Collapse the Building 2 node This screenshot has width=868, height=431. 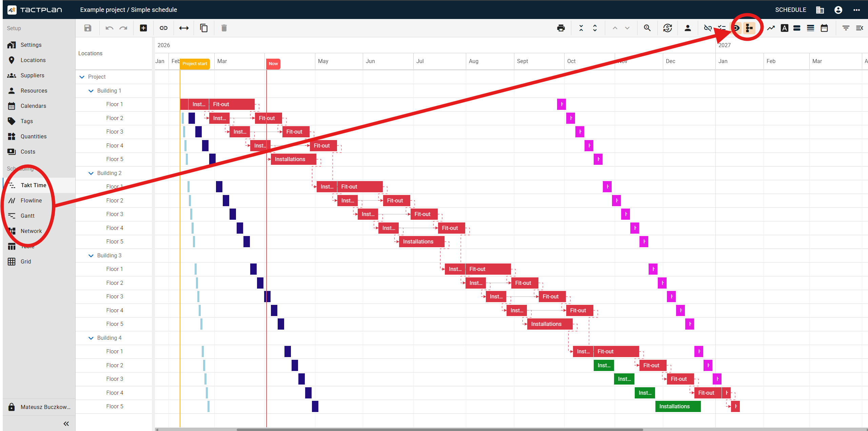tap(91, 173)
